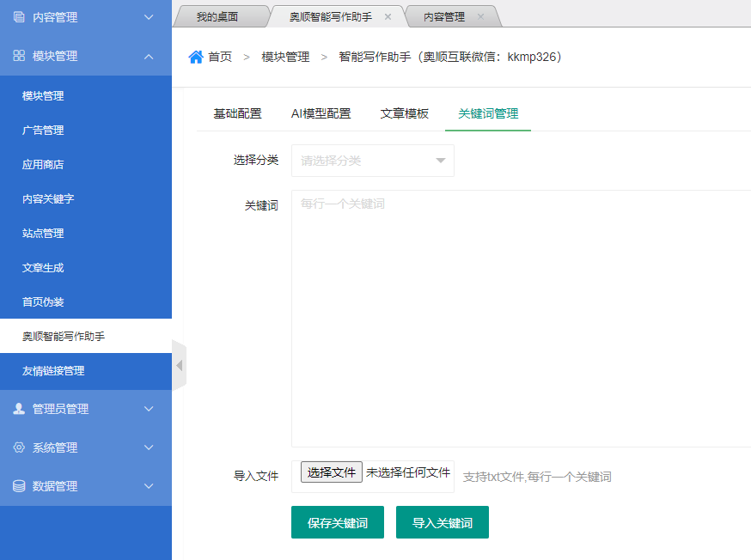Close the 内容管理 tab
Image resolution: width=751 pixels, height=560 pixels.
click(x=480, y=17)
